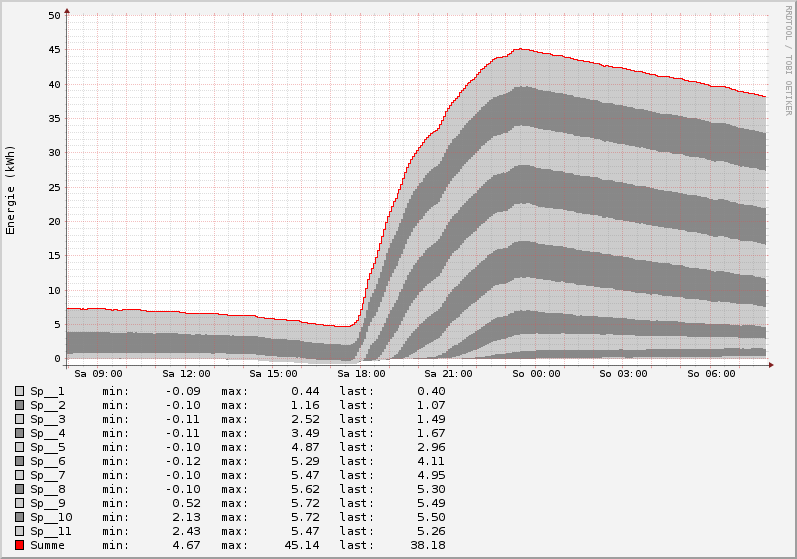Click the Sp__2 dark gray legend box
The width and height of the screenshot is (797, 559).
(19, 405)
